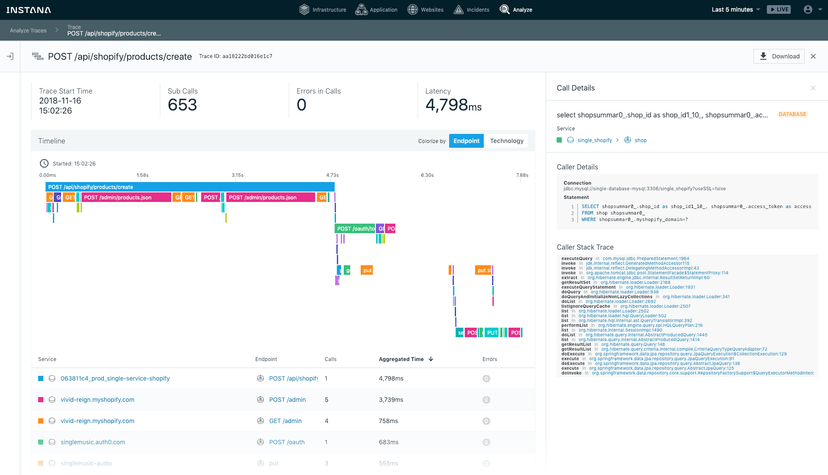Select the first pink POST /admin/products.json span
Image resolution: width=828 pixels, height=475 pixels.
pos(127,197)
